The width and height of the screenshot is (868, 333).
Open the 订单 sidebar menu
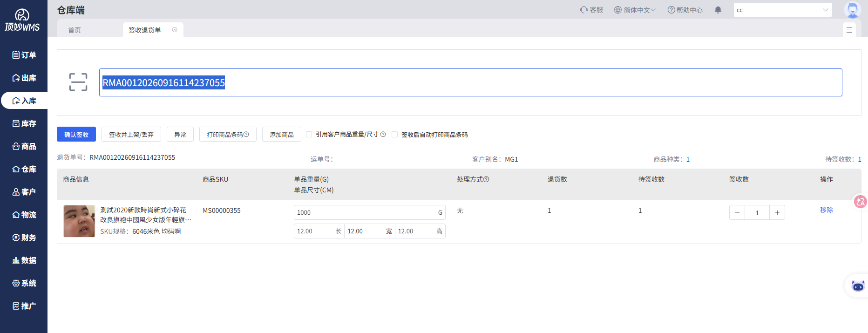24,55
